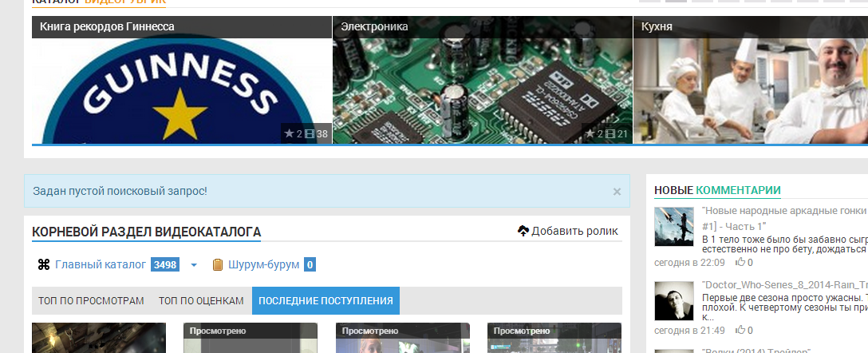The height and width of the screenshot is (353, 868).
Task: Open the Новые народные аркадные гонки comment link
Action: click(784, 218)
